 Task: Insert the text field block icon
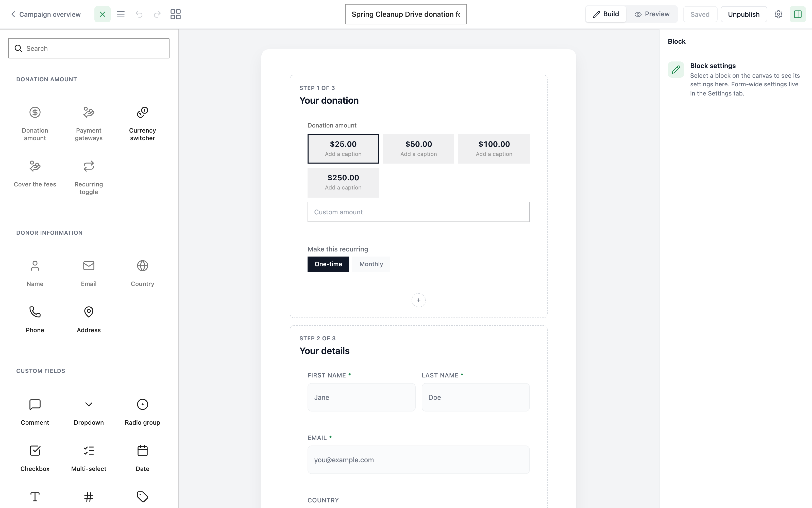click(35, 497)
